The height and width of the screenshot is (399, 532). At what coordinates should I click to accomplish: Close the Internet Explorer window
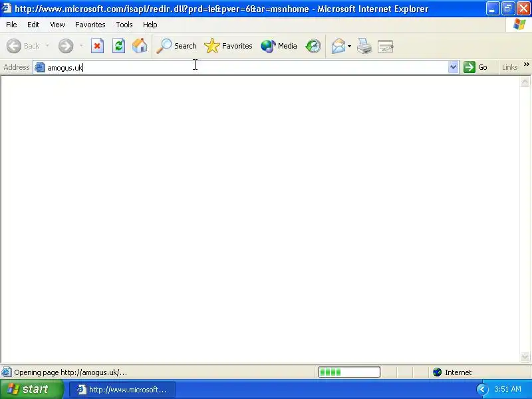click(523, 9)
